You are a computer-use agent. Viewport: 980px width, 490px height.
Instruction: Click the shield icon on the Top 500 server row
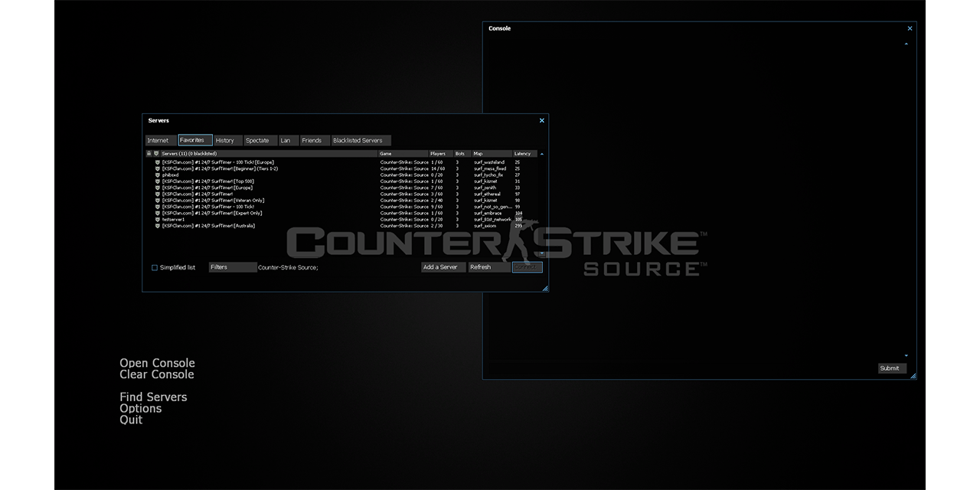coord(157,181)
